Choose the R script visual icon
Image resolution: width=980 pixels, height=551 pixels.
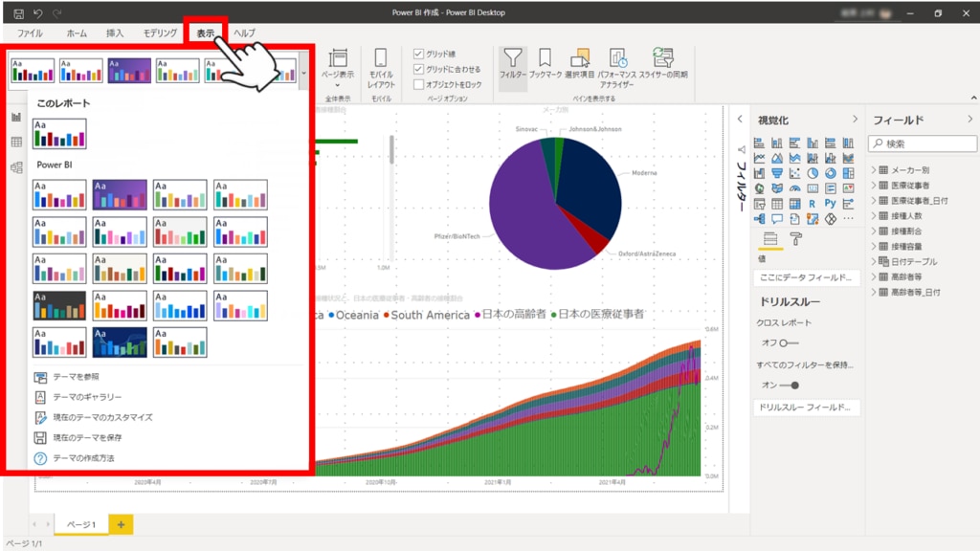813,204
